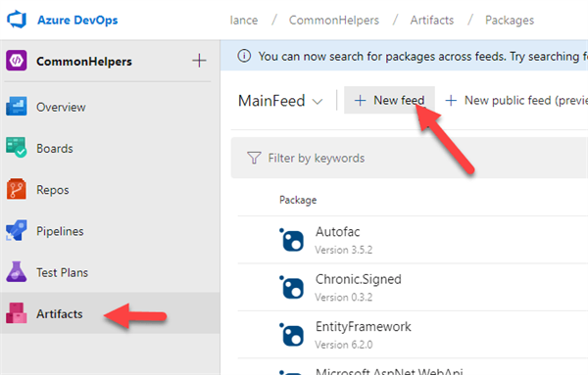Click the search-across-feeds banner message
This screenshot has height=375, width=588.
423,57
